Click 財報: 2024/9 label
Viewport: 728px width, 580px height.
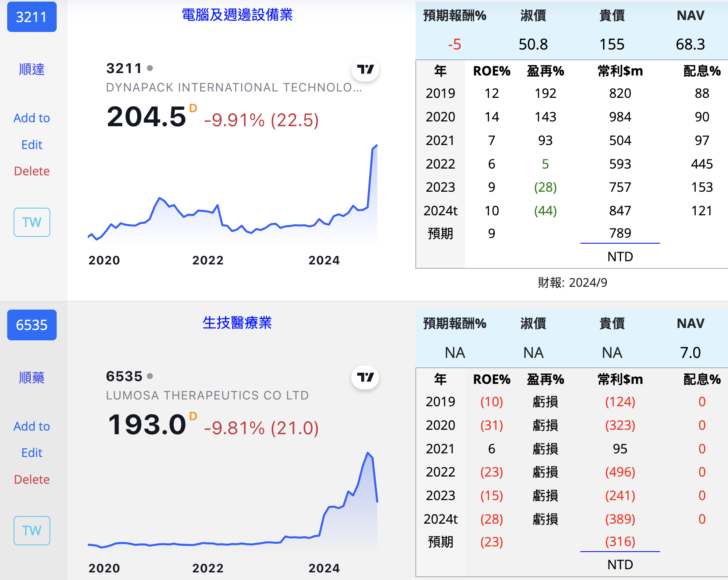tap(572, 282)
